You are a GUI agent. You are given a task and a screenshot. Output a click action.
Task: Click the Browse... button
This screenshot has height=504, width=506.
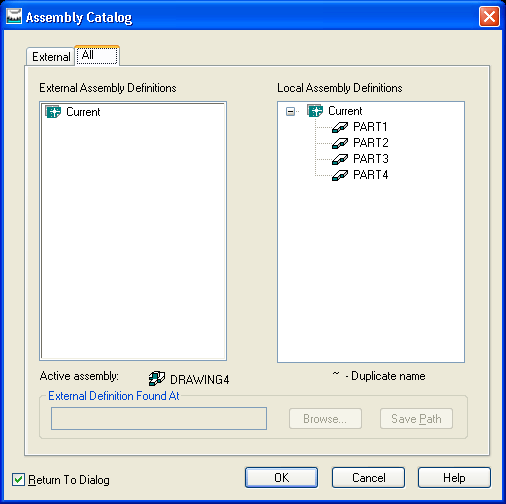325,419
